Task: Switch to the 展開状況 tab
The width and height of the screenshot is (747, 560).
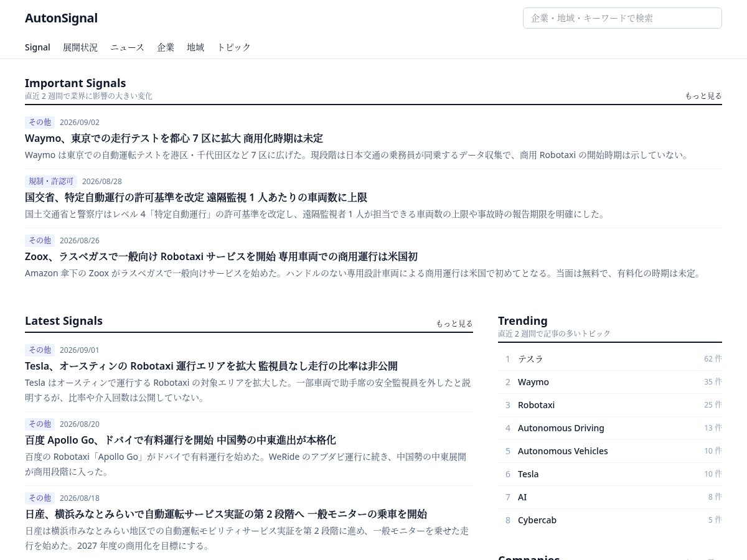Action: click(x=80, y=47)
